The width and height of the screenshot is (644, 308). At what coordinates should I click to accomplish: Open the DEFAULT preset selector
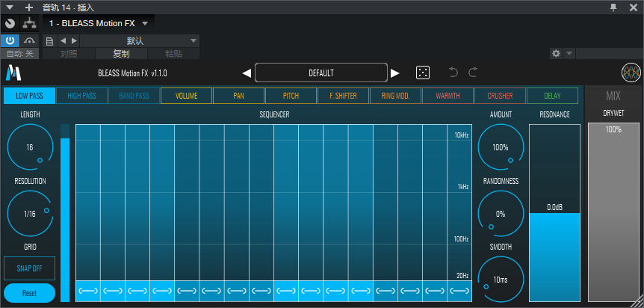click(321, 73)
